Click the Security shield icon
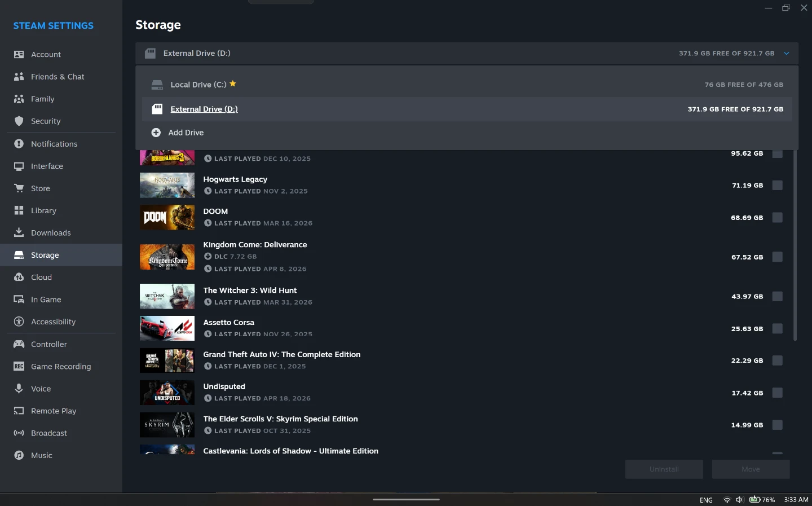 tap(19, 121)
